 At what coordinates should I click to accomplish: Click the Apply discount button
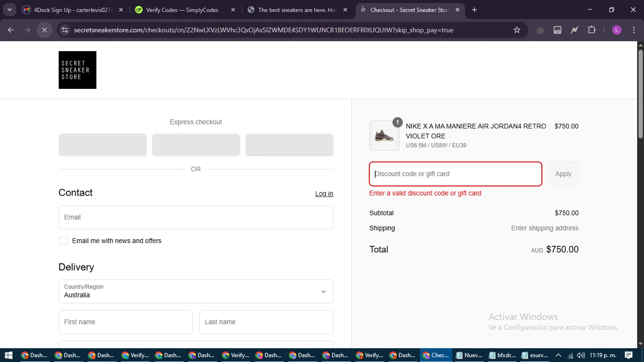(x=563, y=174)
